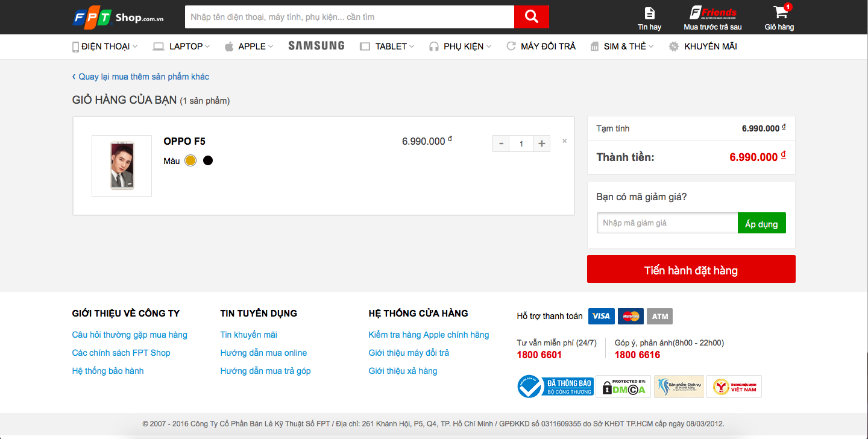Viewport: 868px width, 439px height.
Task: Click the TIN TUYỂN DỤNG heading
Action: [x=259, y=314]
